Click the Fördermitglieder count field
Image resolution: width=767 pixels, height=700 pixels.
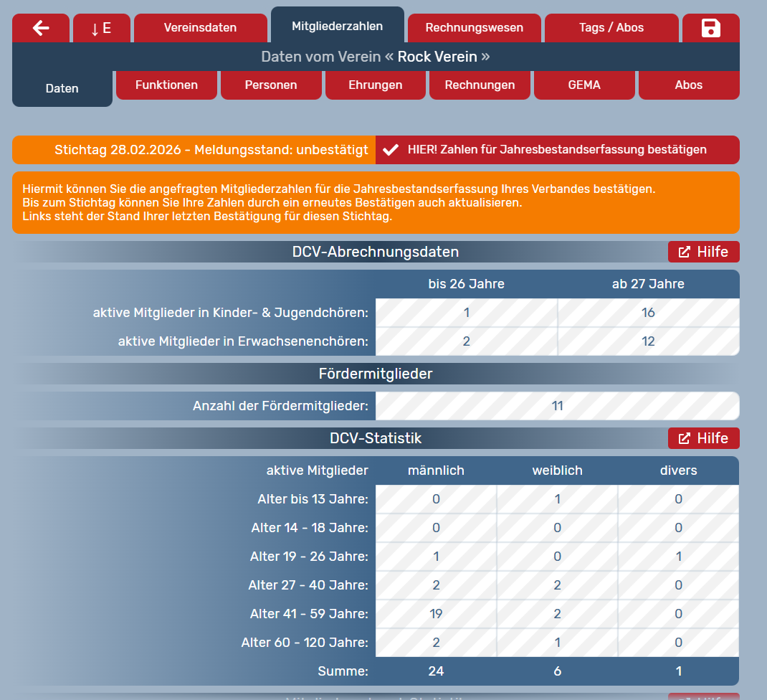pos(557,406)
